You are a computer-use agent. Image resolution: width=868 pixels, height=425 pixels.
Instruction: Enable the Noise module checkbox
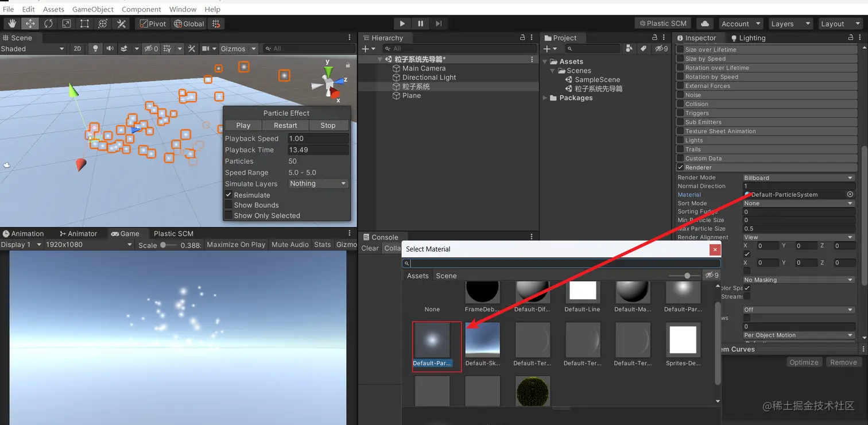point(680,95)
